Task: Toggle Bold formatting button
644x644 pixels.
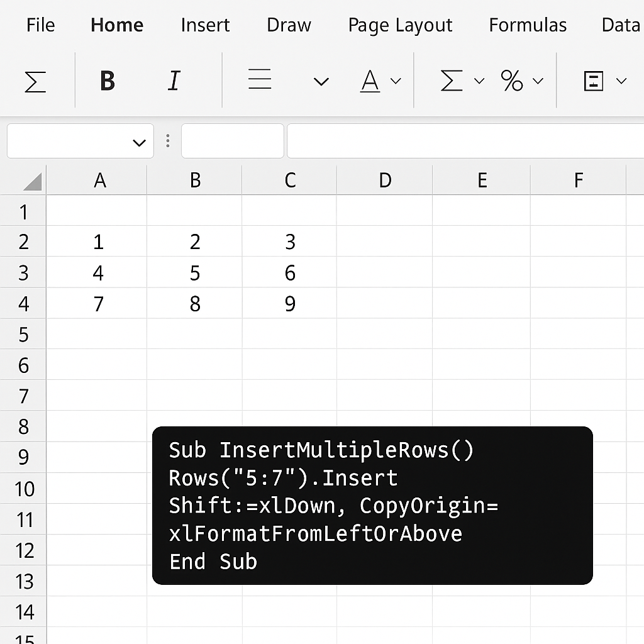Action: [108, 81]
